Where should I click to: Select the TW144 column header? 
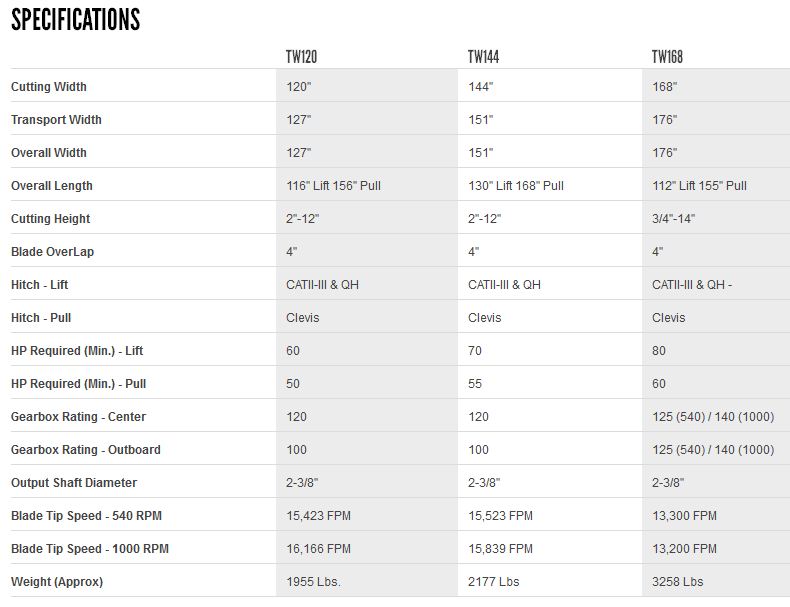484,57
